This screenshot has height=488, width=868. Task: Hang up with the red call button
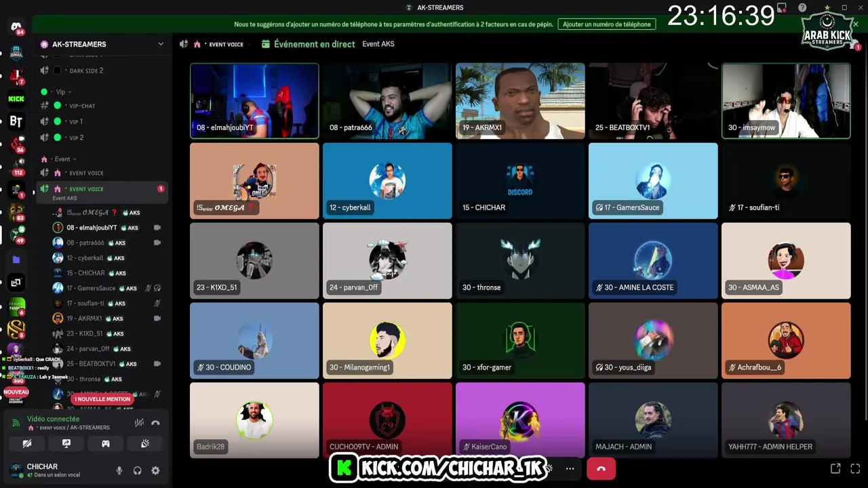tap(601, 468)
